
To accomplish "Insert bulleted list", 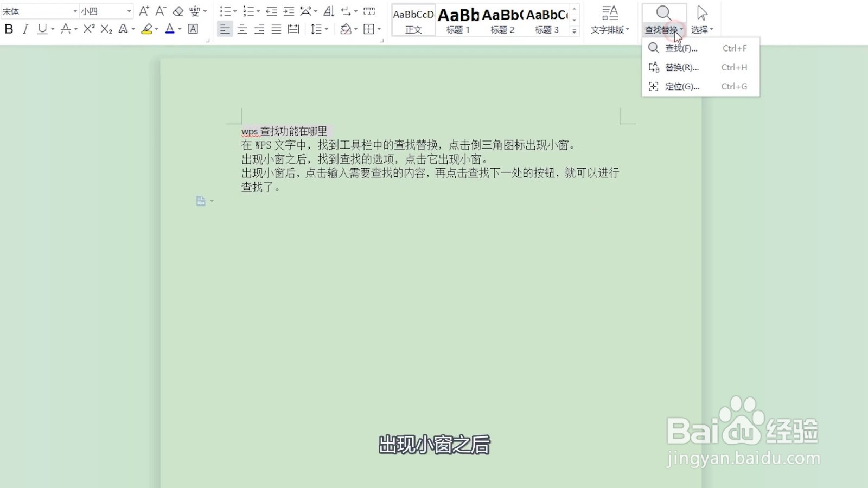I will 225,11.
